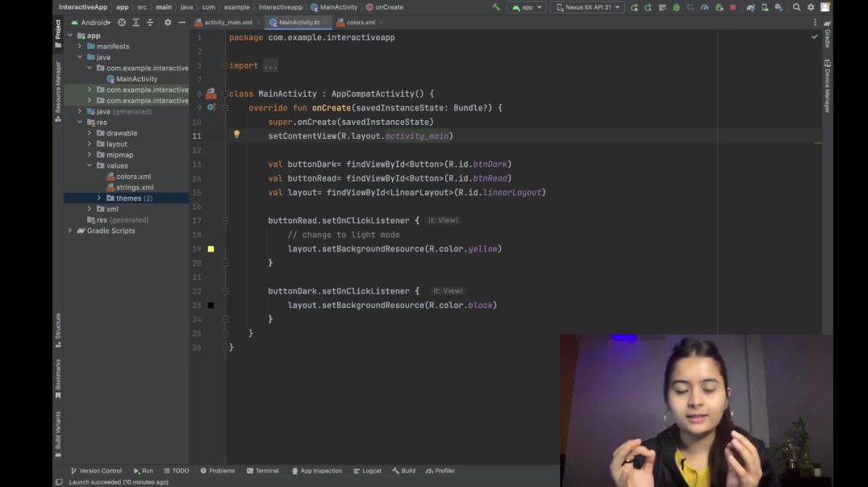868x487 pixels.
Task: Switch to the activity_main.xml tab
Action: click(227, 23)
